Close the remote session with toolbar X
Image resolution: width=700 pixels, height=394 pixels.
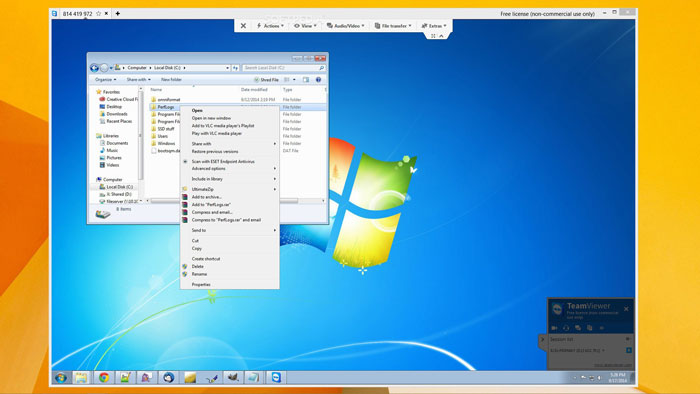(243, 26)
